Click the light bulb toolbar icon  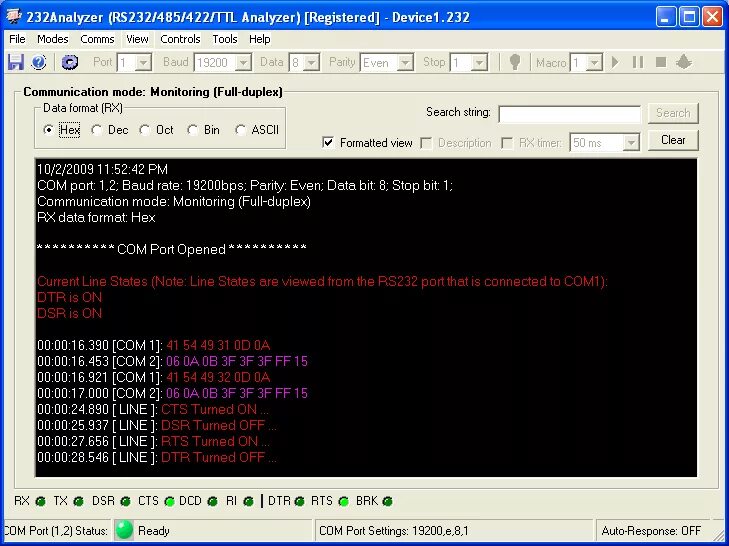click(x=515, y=62)
